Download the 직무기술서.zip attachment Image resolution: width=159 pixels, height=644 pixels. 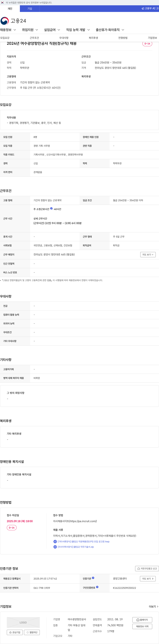[76, 547]
